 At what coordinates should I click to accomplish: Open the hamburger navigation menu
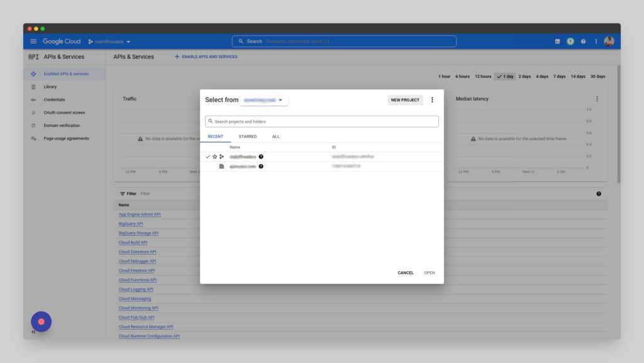(33, 42)
